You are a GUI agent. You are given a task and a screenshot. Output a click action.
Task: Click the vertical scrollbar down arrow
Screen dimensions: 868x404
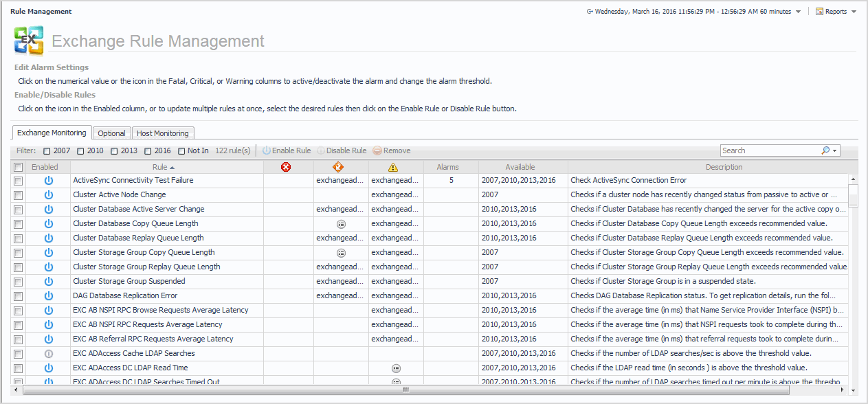(853, 391)
